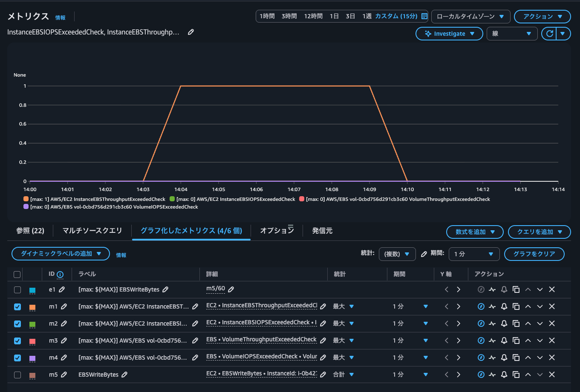Click the pencil icon to rename the graph title

click(x=191, y=32)
